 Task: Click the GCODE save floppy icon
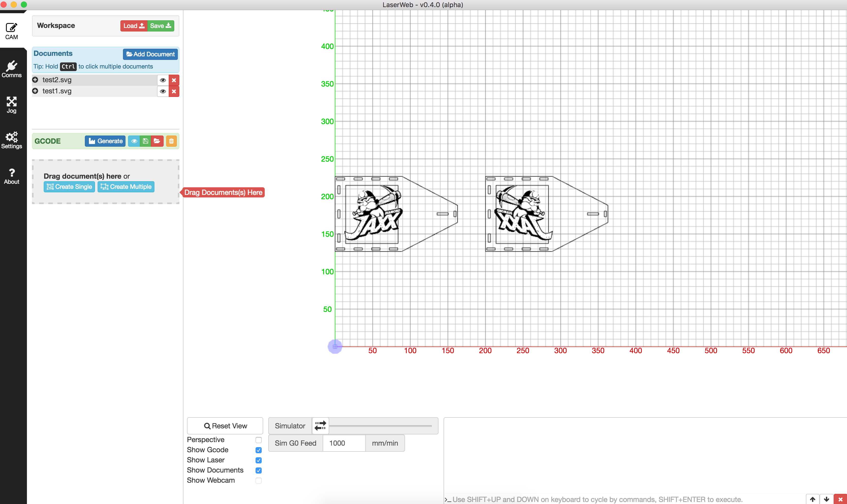146,141
